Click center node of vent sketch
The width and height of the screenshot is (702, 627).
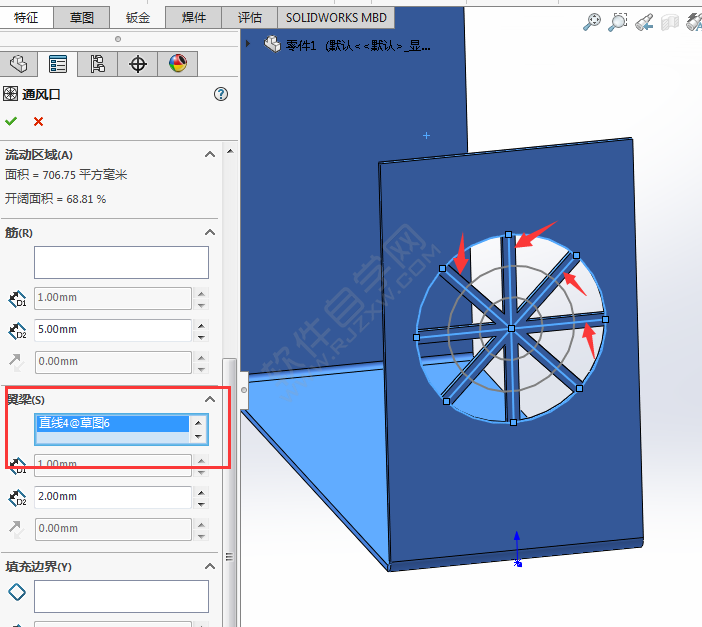click(x=511, y=328)
